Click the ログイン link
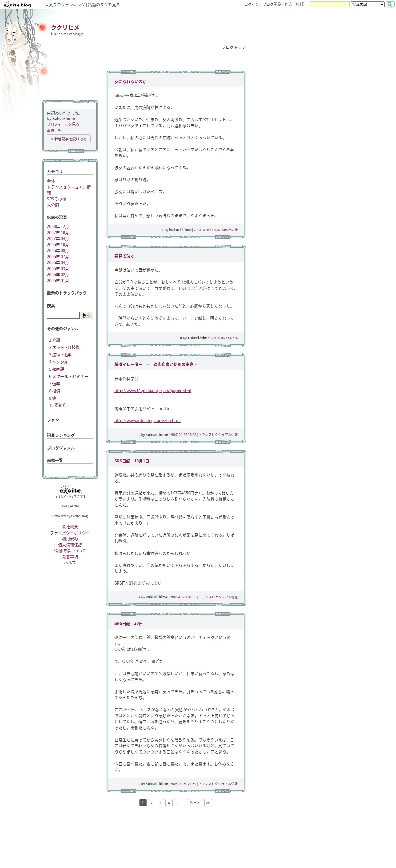 (x=251, y=4)
